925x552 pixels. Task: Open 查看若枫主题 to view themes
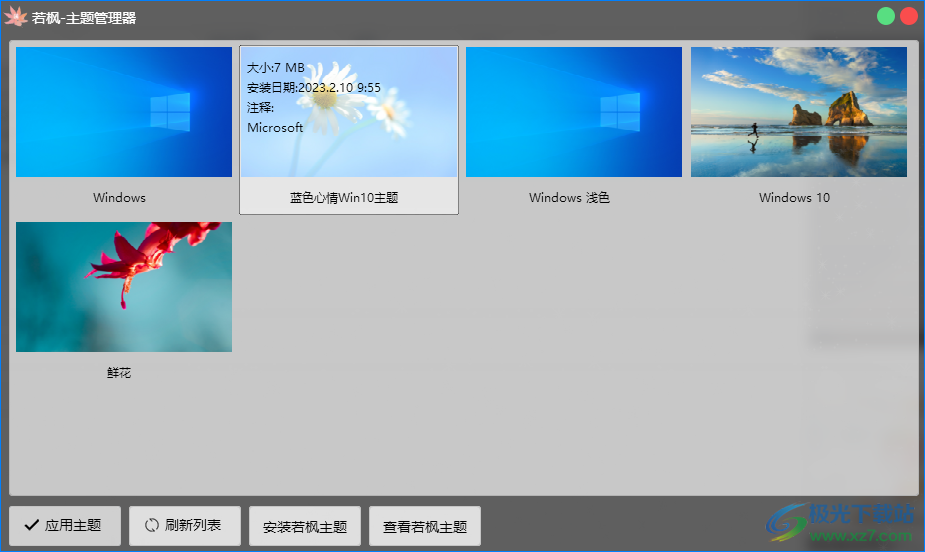(x=425, y=525)
